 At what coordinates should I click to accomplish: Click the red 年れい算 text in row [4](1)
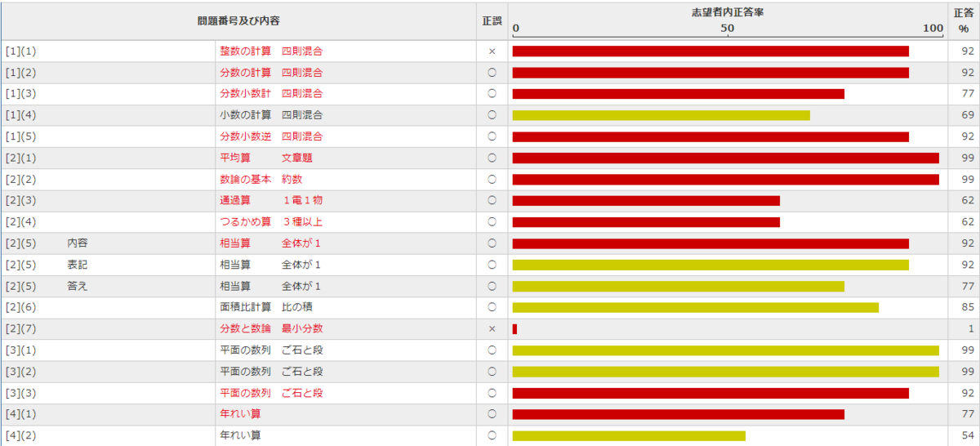tap(240, 414)
